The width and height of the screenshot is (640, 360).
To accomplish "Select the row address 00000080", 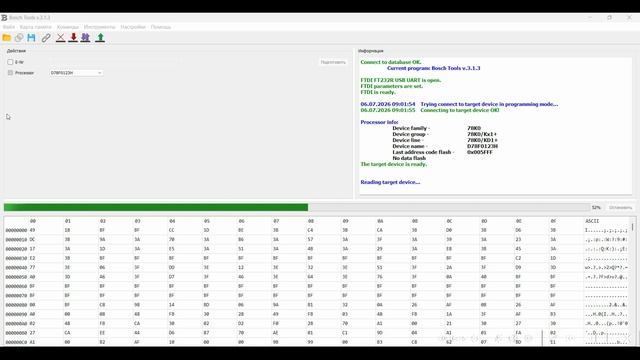I will (16, 305).
